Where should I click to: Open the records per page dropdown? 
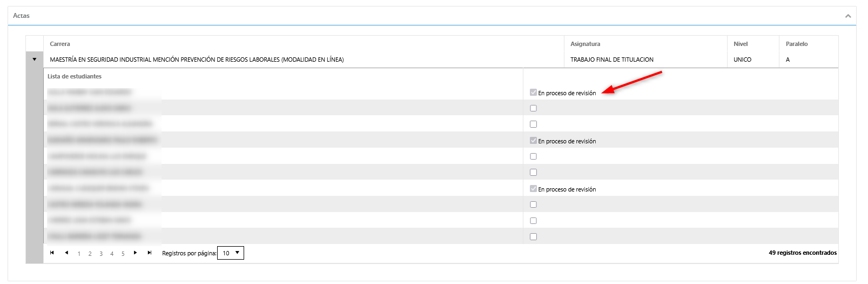point(231,253)
